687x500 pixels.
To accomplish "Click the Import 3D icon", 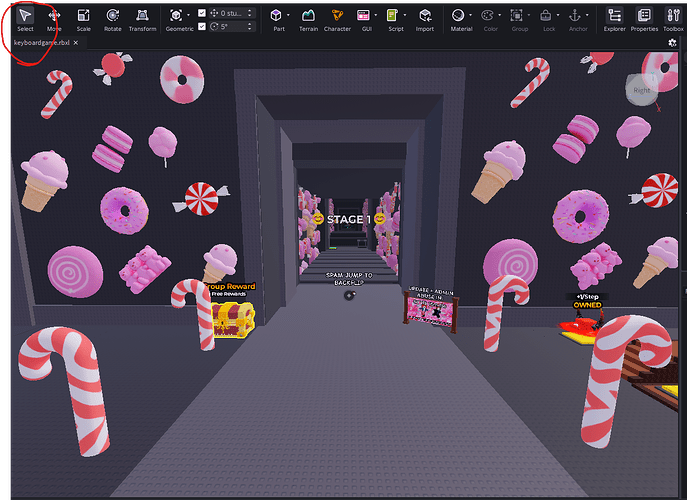I will click(425, 15).
